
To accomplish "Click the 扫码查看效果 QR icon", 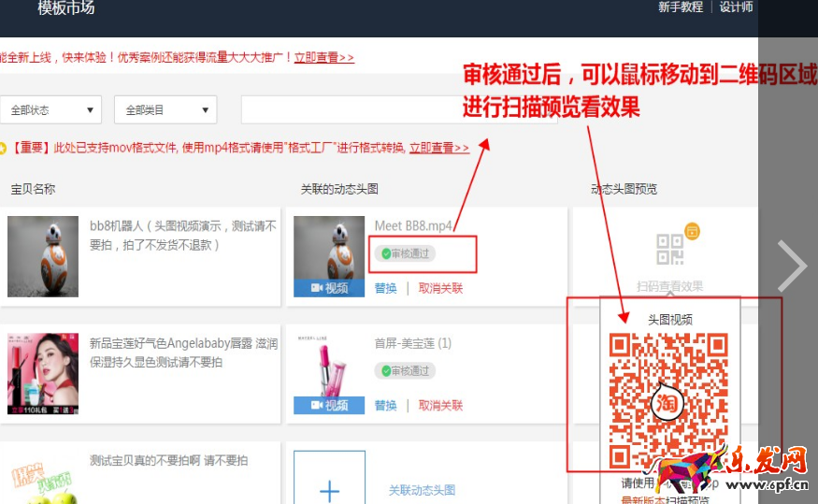I will click(x=670, y=250).
